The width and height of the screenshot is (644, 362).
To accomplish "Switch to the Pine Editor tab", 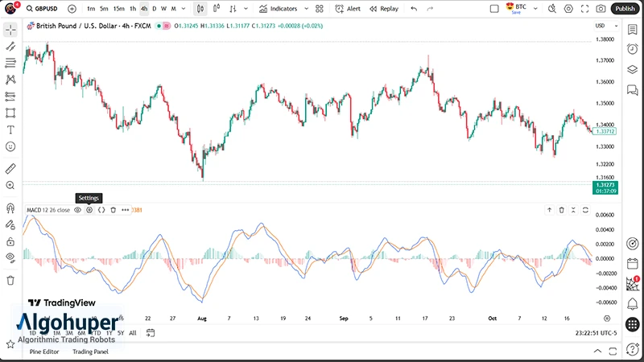I will tap(45, 352).
